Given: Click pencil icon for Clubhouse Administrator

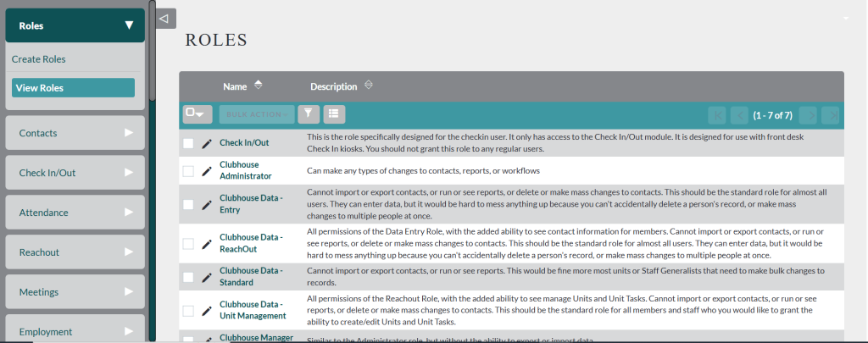Looking at the screenshot, I should pos(207,171).
